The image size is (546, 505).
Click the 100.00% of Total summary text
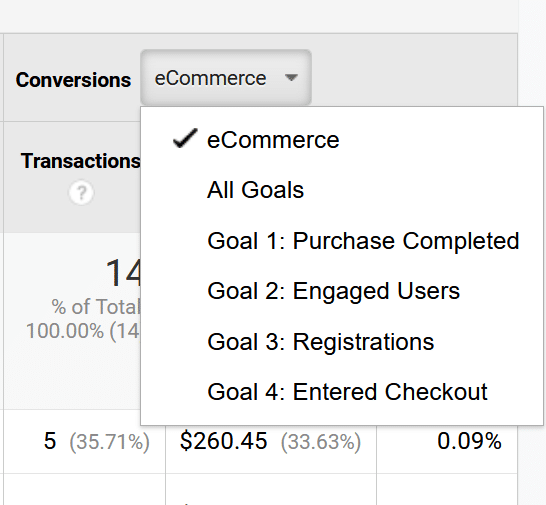coord(83,331)
